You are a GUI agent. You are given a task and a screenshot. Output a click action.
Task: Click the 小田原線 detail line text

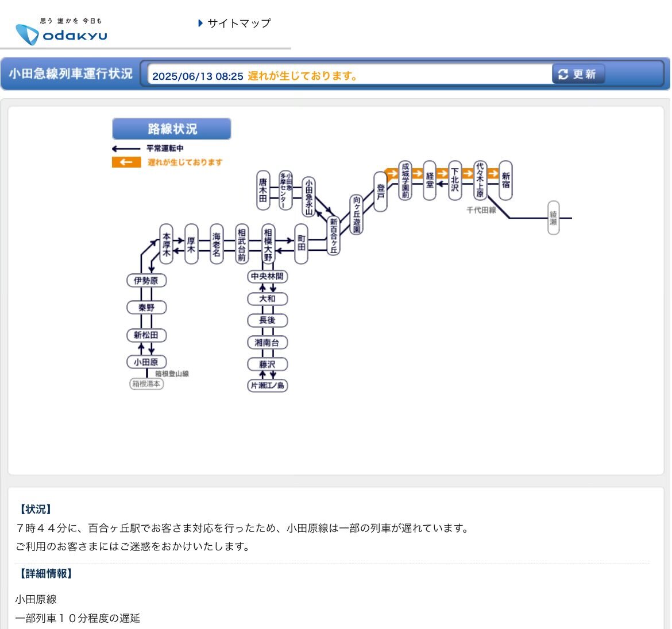click(36, 600)
